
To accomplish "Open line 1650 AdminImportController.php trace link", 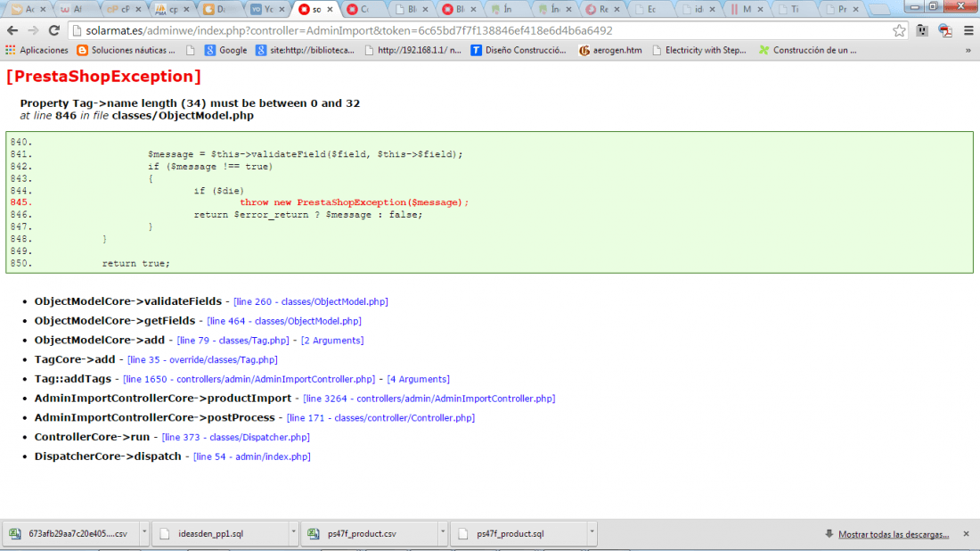I will (249, 379).
